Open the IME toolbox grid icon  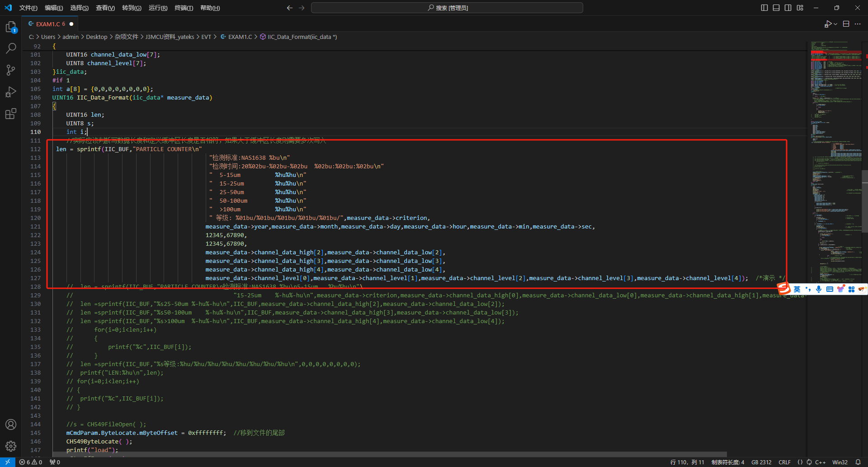(851, 289)
